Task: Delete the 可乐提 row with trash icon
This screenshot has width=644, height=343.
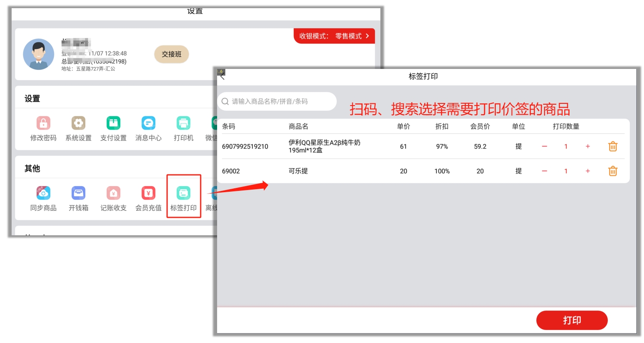Action: 613,171
